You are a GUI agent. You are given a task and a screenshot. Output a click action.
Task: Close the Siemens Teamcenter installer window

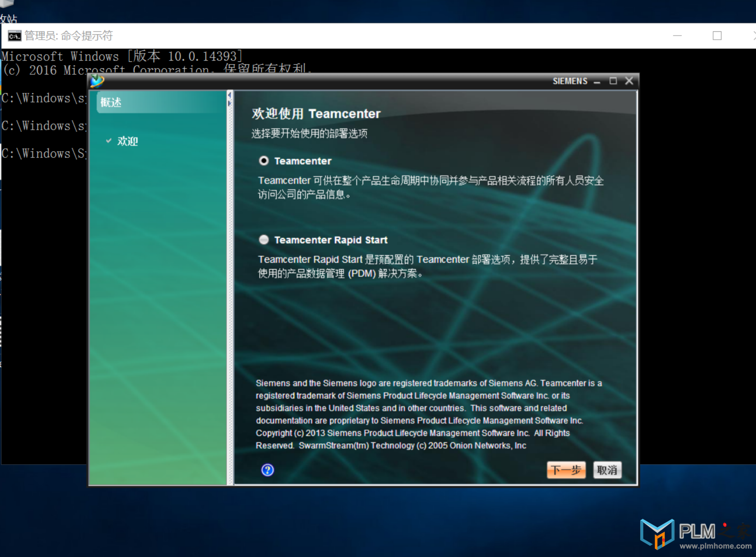(629, 81)
